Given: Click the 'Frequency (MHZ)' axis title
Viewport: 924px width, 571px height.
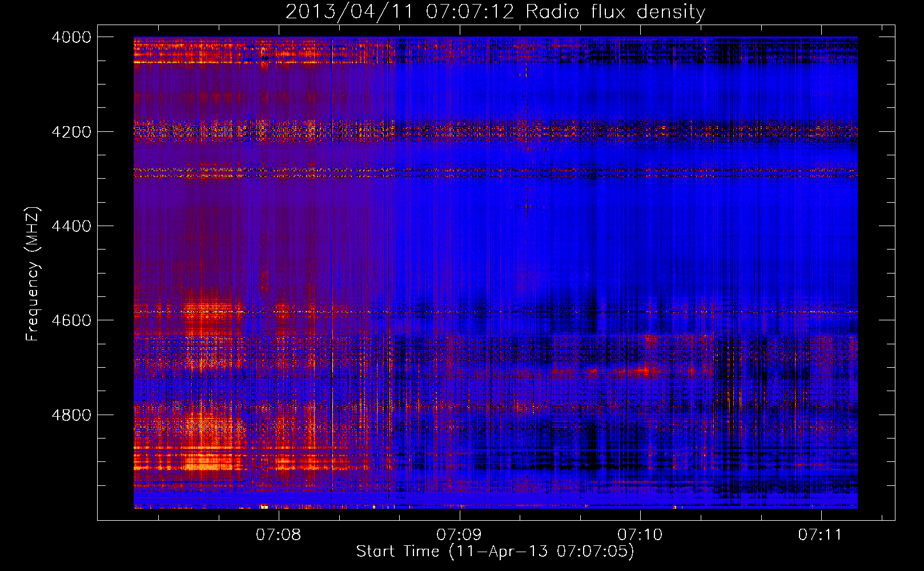Looking at the screenshot, I should coord(33,274).
